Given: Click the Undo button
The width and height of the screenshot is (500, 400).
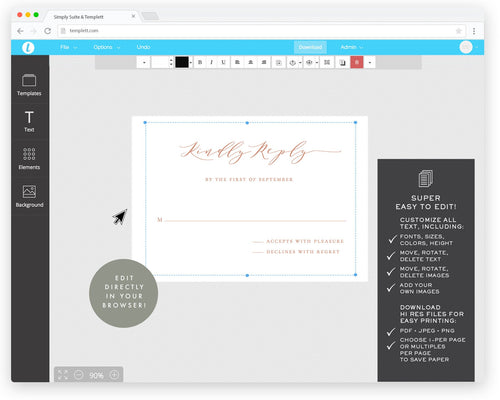Looking at the screenshot, I should click(143, 47).
